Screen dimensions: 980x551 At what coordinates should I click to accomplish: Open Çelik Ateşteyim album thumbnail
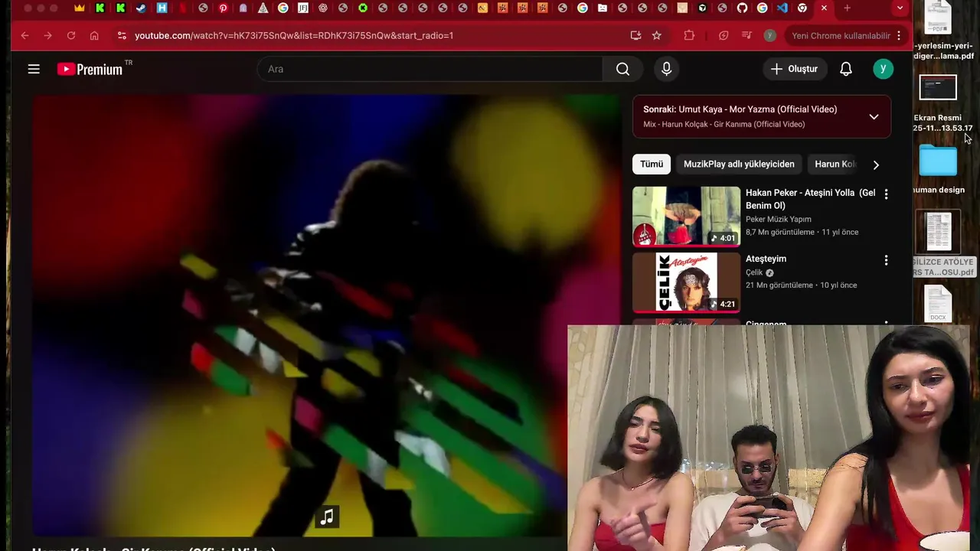pyautogui.click(x=686, y=282)
